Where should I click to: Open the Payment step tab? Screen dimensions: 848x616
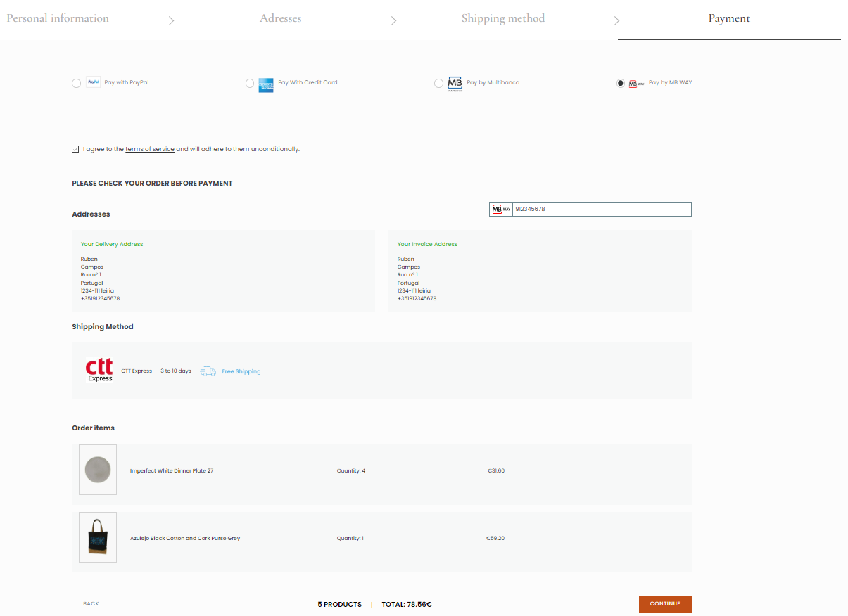pos(729,19)
